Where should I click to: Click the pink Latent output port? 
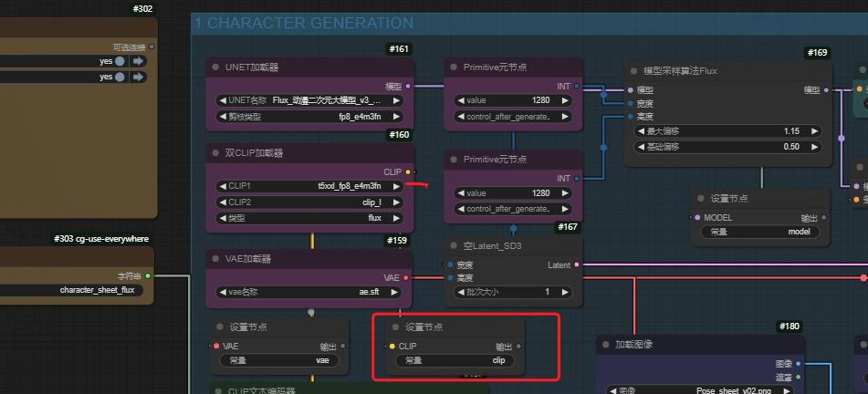577,265
